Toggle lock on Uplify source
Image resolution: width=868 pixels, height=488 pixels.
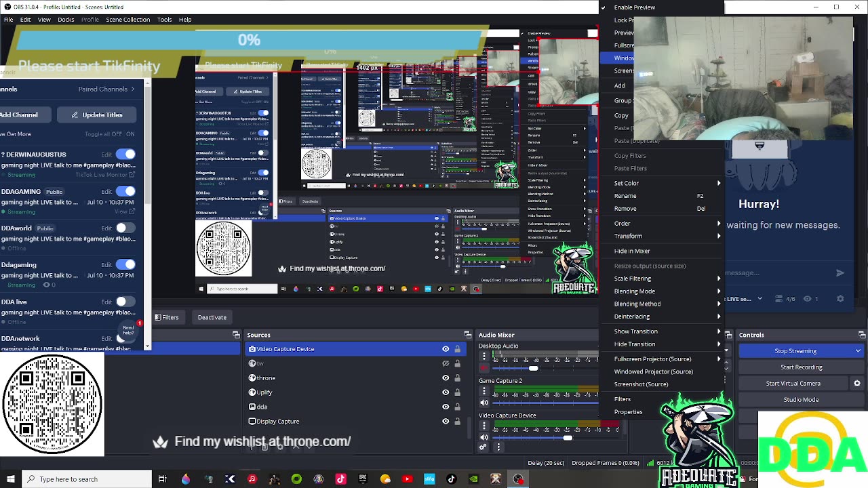click(457, 392)
